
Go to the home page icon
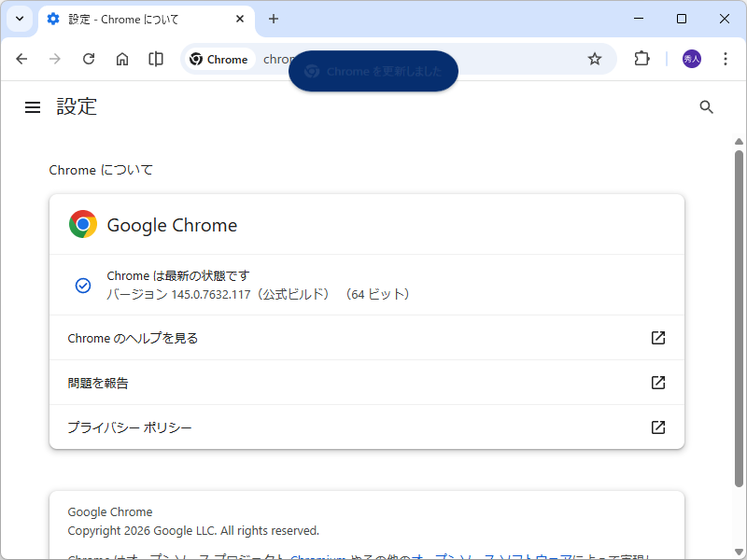pyautogui.click(x=121, y=59)
